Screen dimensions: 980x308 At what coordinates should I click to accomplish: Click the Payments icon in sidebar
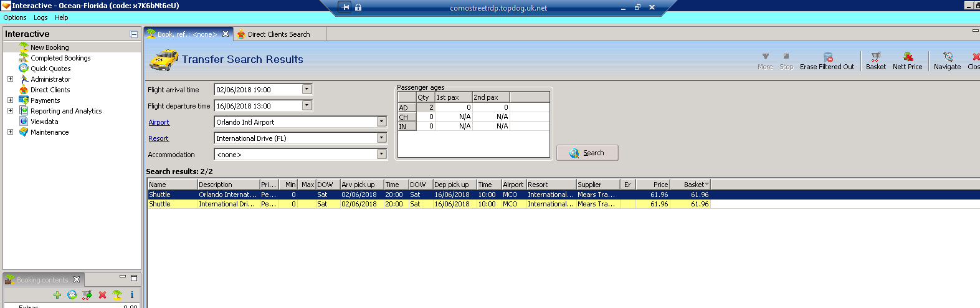coord(24,100)
